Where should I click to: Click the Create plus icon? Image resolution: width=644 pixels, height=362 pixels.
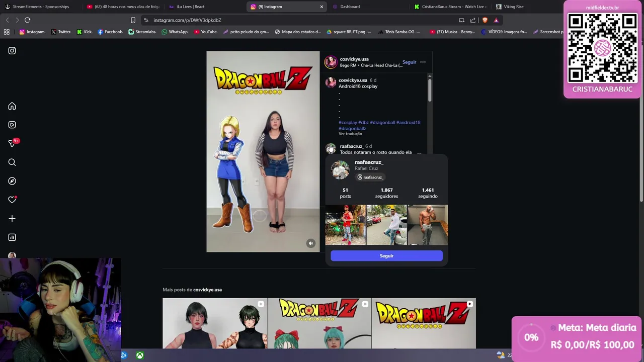click(x=12, y=219)
